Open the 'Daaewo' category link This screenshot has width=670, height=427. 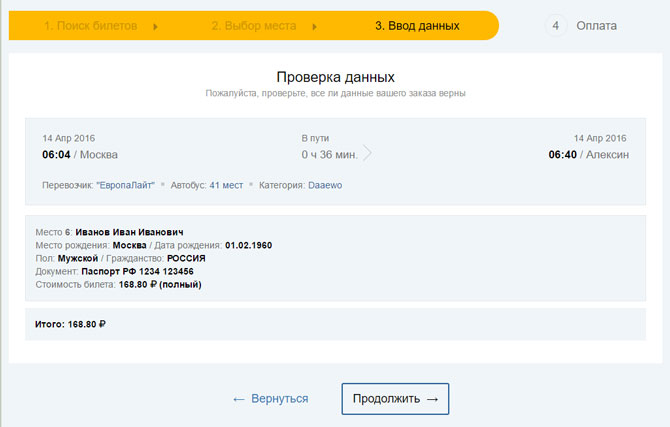tap(325, 186)
